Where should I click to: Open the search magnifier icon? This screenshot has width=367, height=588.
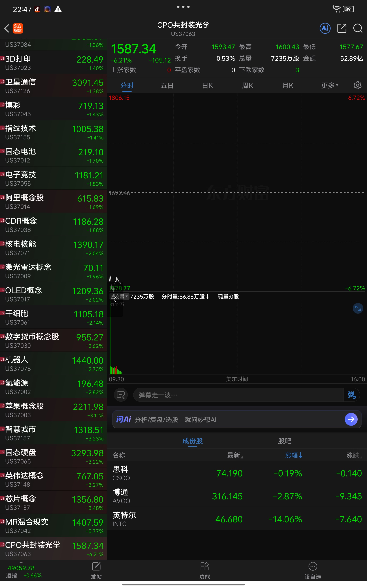point(357,28)
